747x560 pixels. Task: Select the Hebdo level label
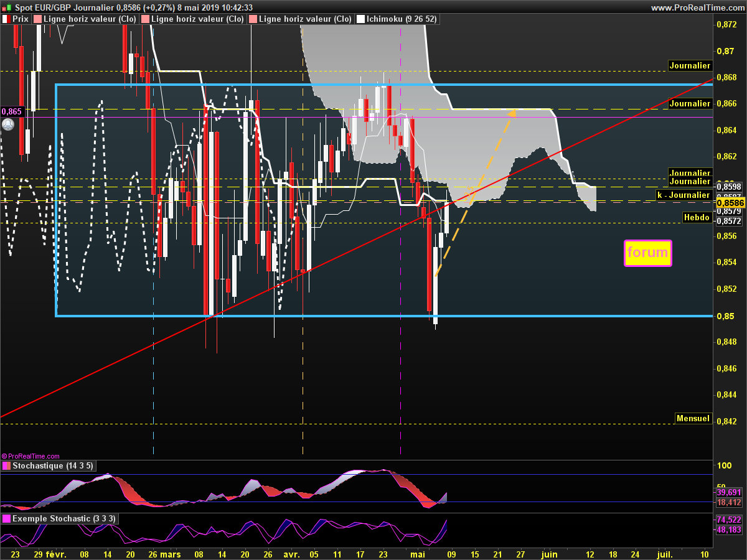(696, 217)
